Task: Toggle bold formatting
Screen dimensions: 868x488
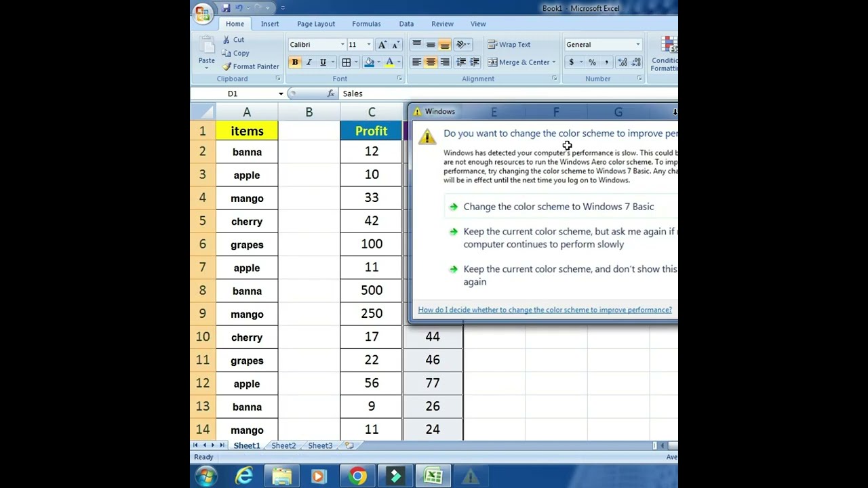Action: tap(295, 62)
